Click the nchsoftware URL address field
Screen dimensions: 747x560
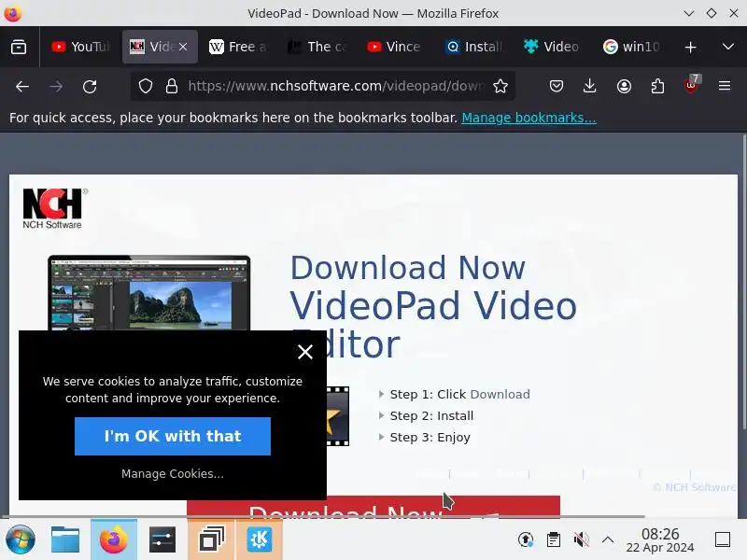336,86
